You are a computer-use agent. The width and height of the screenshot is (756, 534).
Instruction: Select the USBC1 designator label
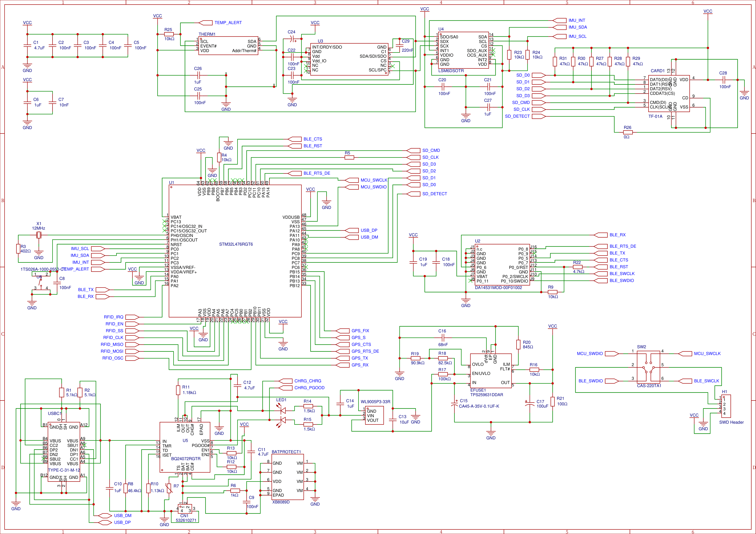(x=55, y=414)
